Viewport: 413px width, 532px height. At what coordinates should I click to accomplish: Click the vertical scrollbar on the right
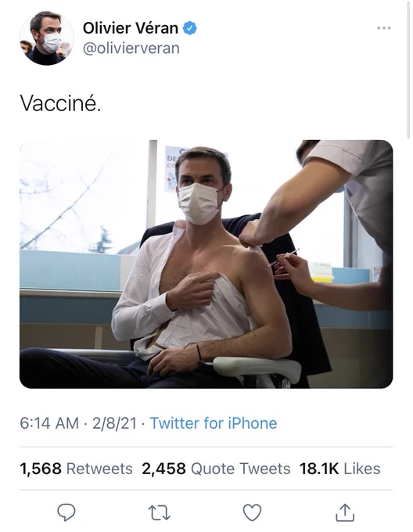coord(408,70)
